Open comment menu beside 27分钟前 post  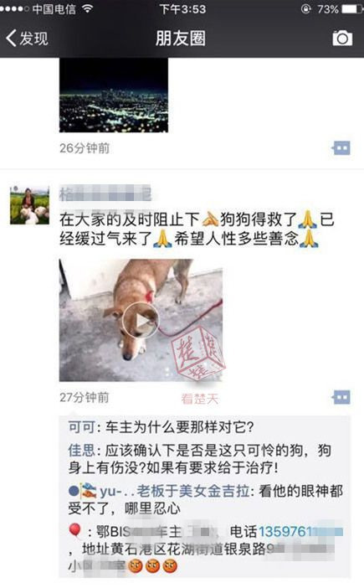click(x=341, y=397)
